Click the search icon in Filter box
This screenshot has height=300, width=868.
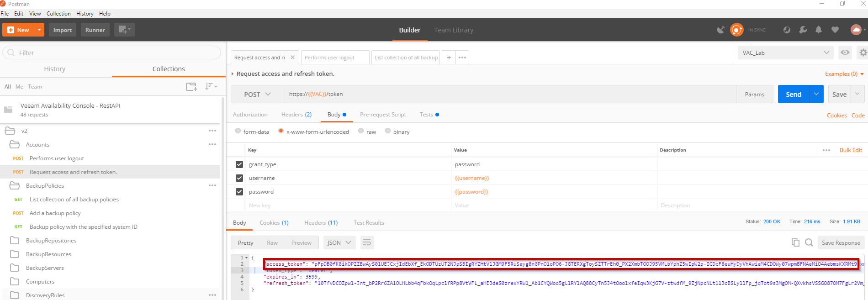pos(11,53)
